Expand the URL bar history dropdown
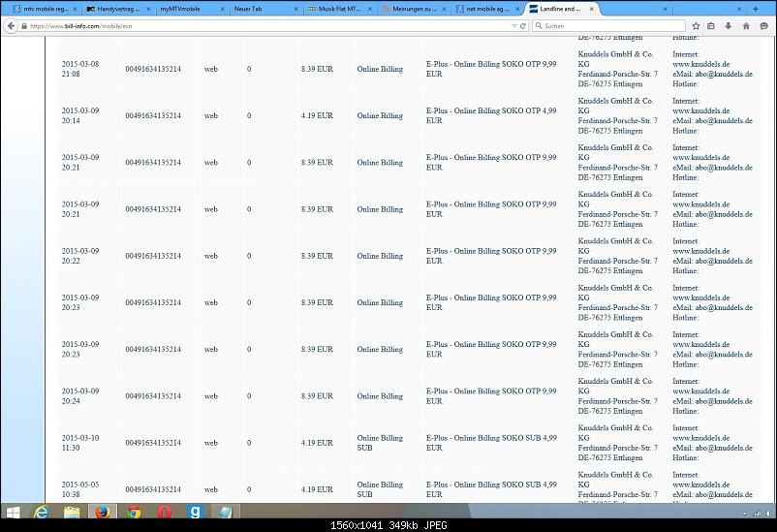The width and height of the screenshot is (777, 532). pos(513,26)
